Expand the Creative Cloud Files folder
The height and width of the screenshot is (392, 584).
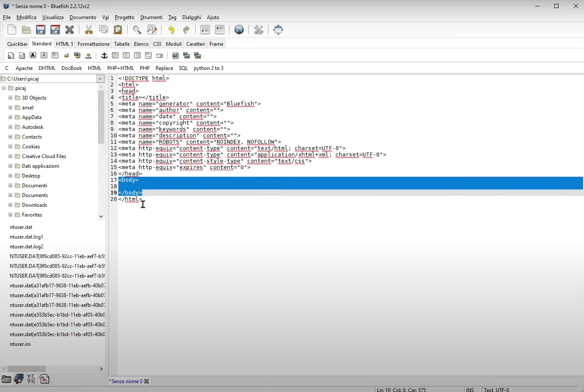tap(10, 156)
